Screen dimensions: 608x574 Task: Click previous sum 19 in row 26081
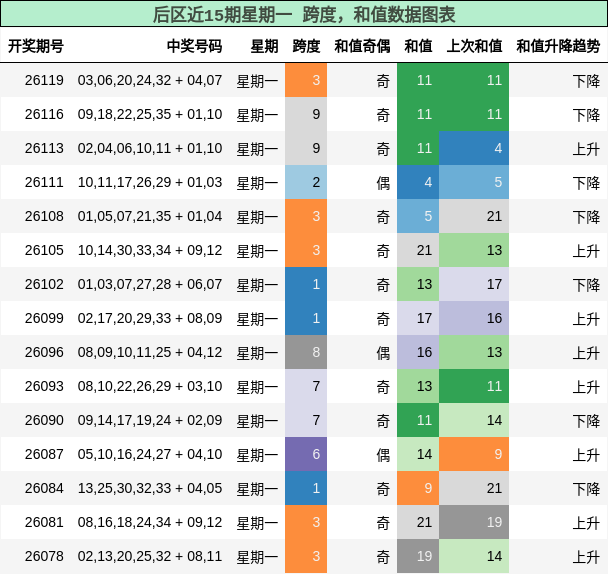(x=474, y=522)
